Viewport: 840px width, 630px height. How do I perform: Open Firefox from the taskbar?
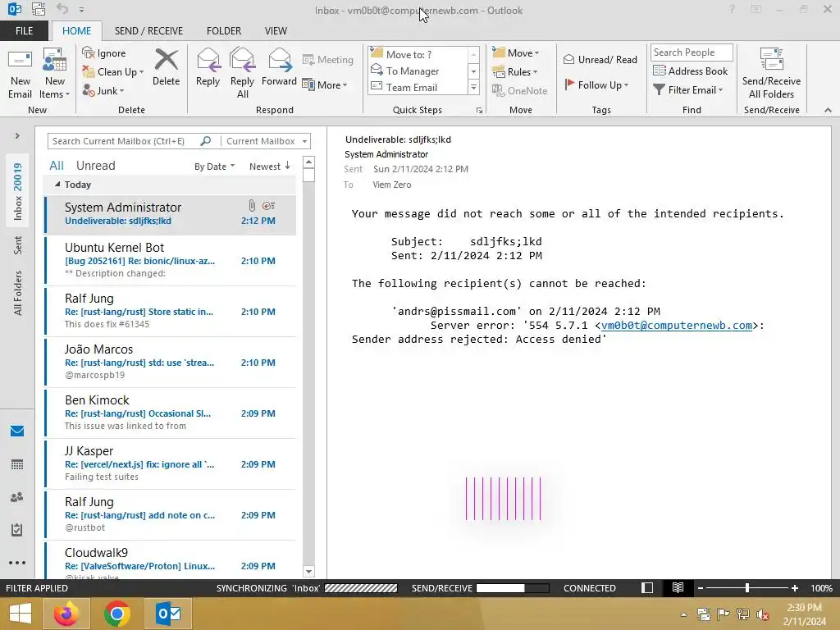pyautogui.click(x=66, y=614)
